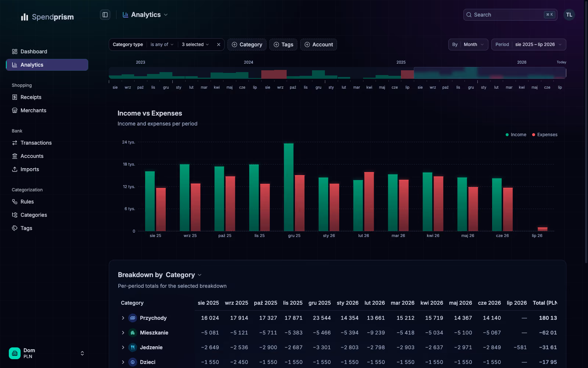Screen dimensions: 588x368
Task: Click the Category column header
Action: click(x=132, y=303)
